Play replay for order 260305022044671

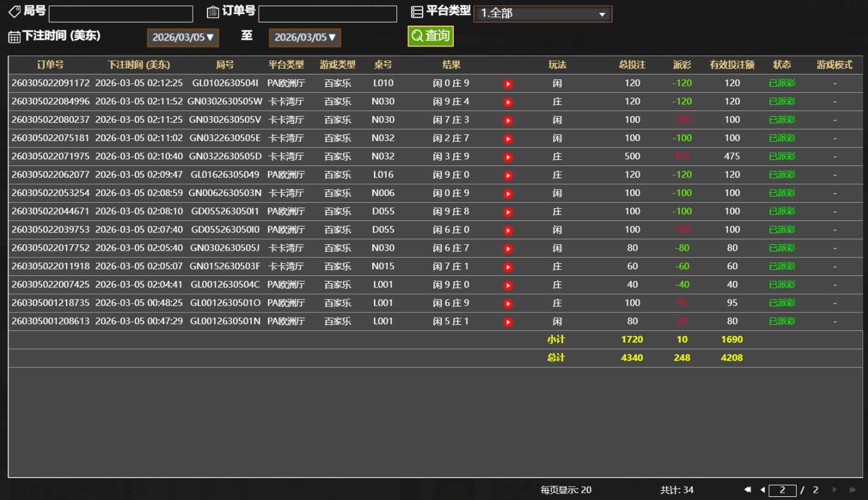click(x=508, y=212)
